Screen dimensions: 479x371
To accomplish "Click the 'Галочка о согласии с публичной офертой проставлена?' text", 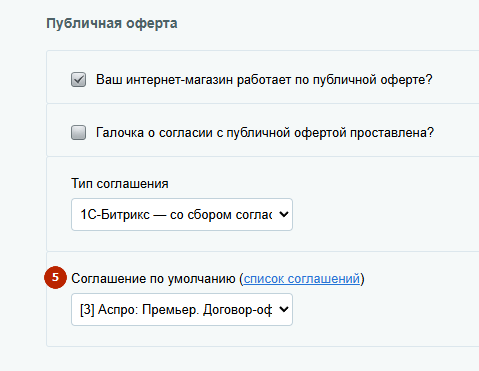I will 265,132.
